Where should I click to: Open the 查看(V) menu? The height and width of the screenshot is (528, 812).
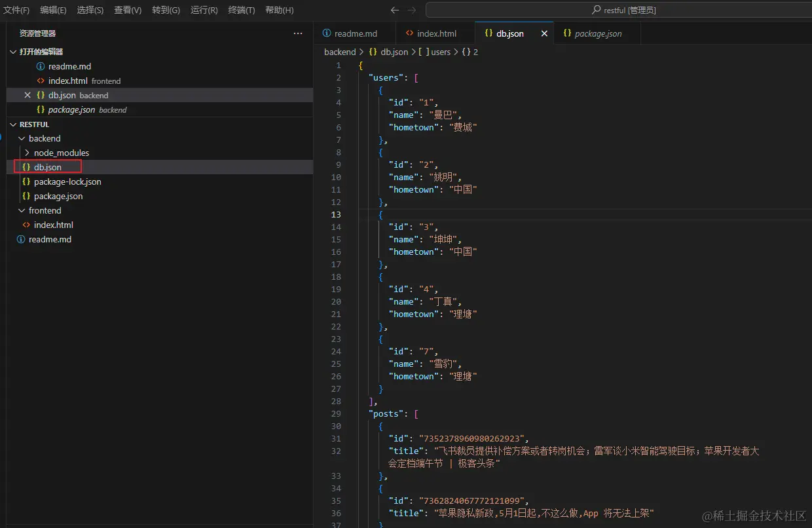pyautogui.click(x=128, y=10)
